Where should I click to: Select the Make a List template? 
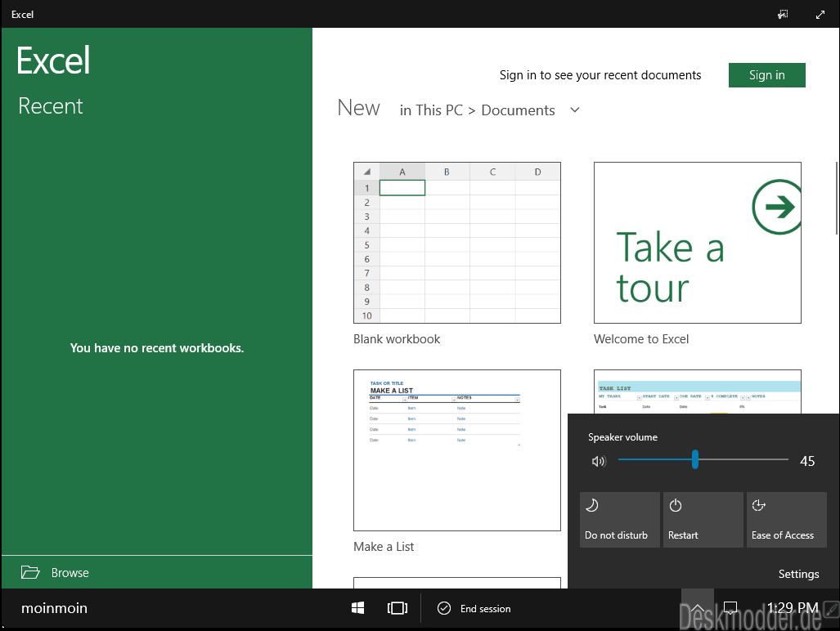click(x=456, y=450)
